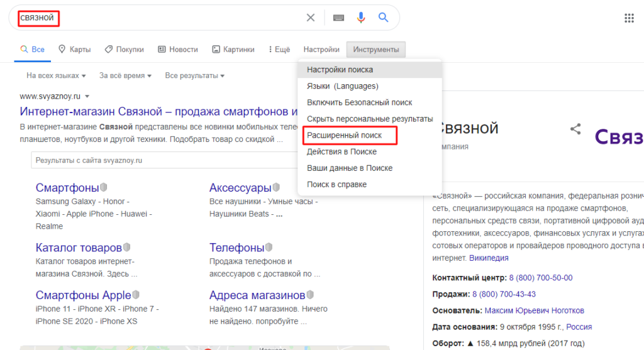Click the share icon in Связной panel
This screenshot has height=350, width=644.
575,129
